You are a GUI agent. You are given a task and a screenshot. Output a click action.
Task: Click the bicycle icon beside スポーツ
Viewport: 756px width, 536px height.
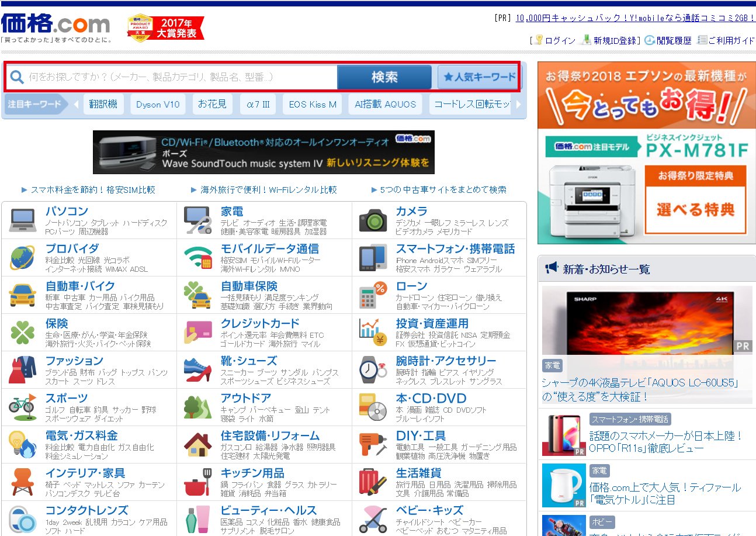pos(23,407)
